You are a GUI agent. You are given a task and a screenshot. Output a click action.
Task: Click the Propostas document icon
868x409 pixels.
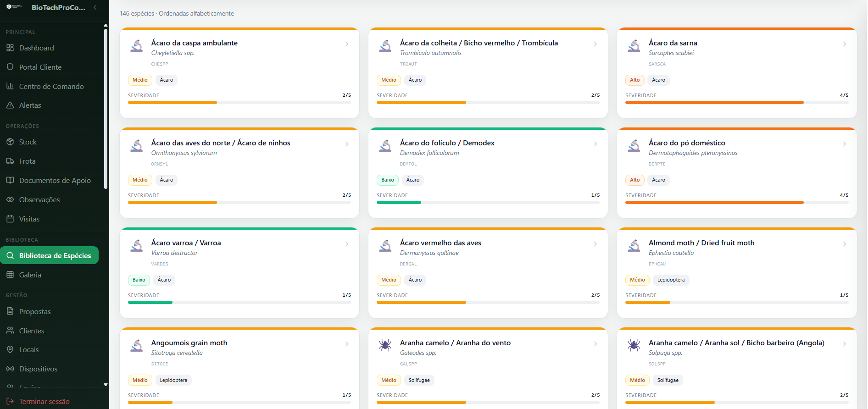pyautogui.click(x=10, y=311)
